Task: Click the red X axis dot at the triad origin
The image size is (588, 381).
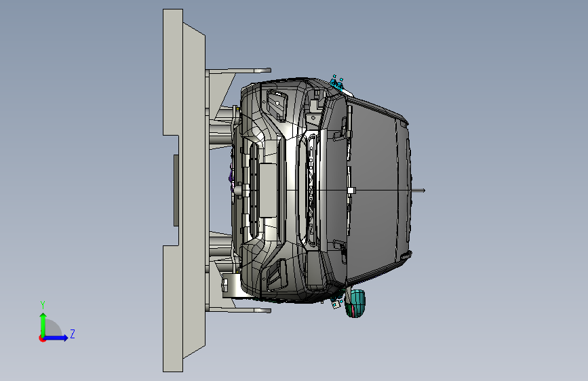Action: click(x=42, y=338)
